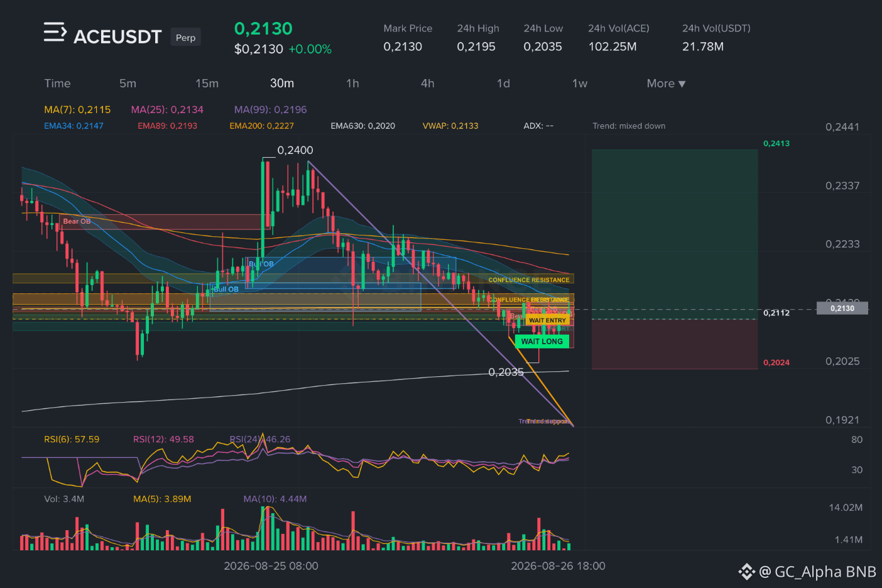
Task: Click the VWAP: 0,2133 indicator label
Action: [450, 126]
